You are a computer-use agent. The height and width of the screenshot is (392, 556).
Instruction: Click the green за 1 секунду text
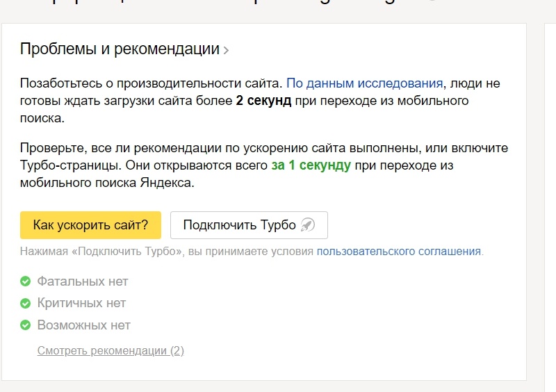point(311,166)
